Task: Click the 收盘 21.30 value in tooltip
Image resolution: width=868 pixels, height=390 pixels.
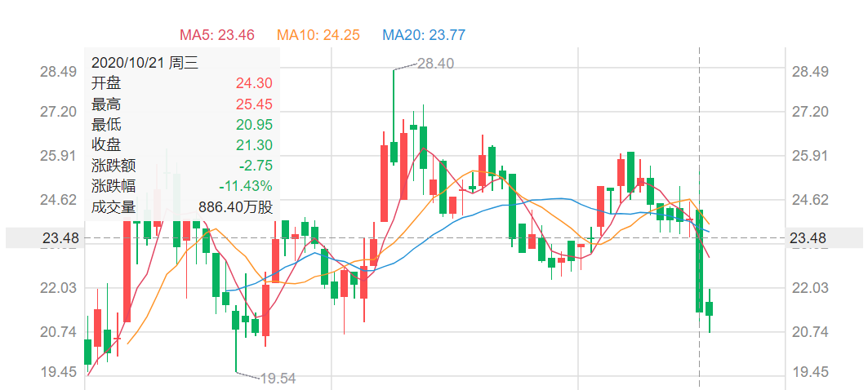Action: tap(254, 145)
